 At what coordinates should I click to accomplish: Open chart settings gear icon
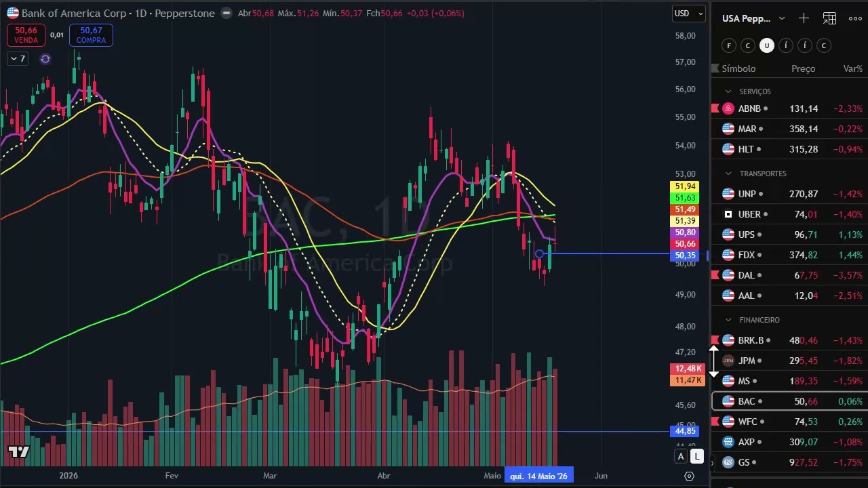coord(689,476)
